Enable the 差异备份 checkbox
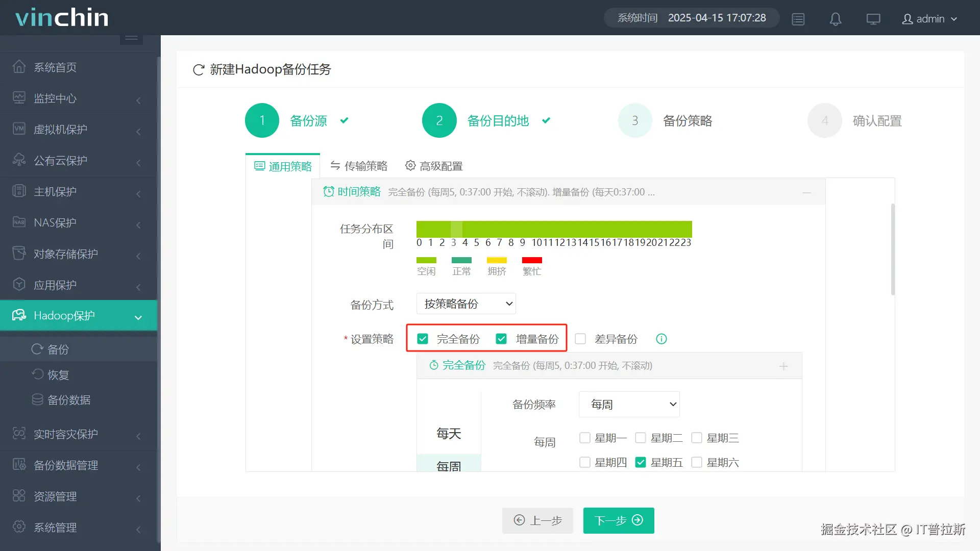Viewport: 980px width, 551px height. click(580, 339)
